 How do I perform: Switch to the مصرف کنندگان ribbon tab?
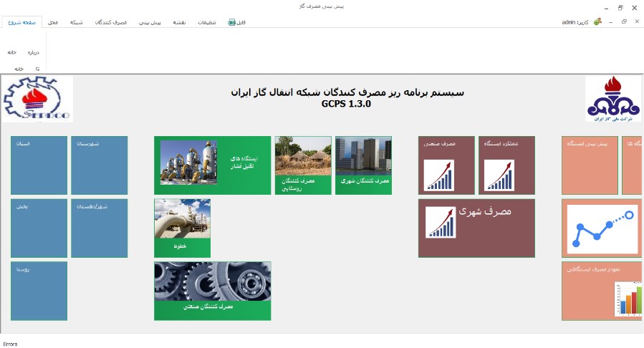click(111, 22)
